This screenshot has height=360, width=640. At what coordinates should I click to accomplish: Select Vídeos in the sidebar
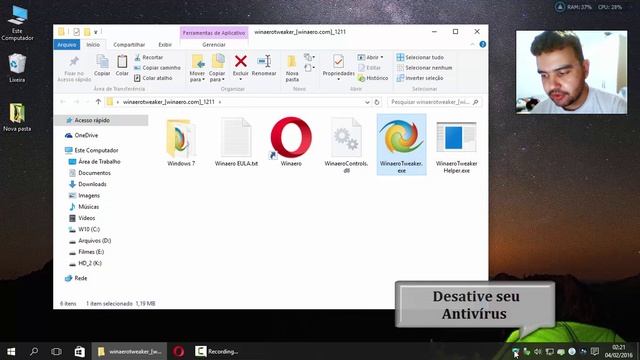pyautogui.click(x=82, y=218)
